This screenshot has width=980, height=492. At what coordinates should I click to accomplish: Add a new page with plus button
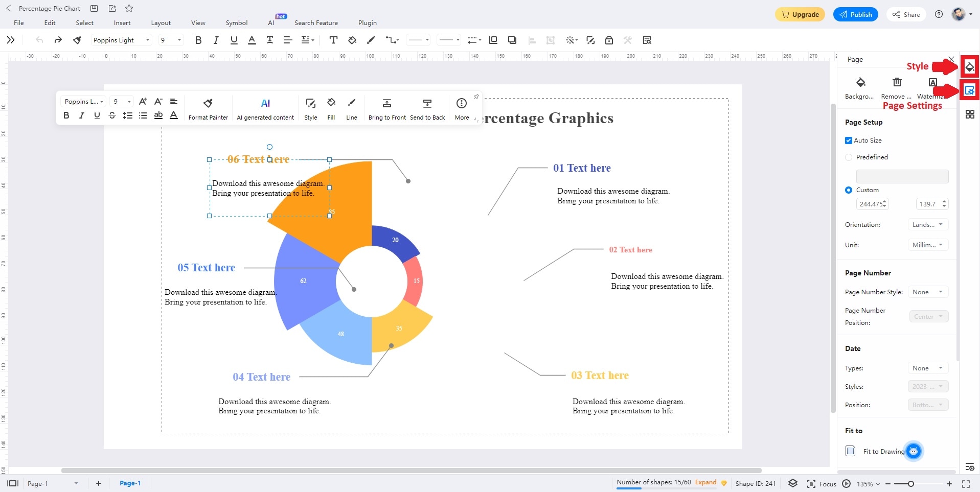point(99,483)
